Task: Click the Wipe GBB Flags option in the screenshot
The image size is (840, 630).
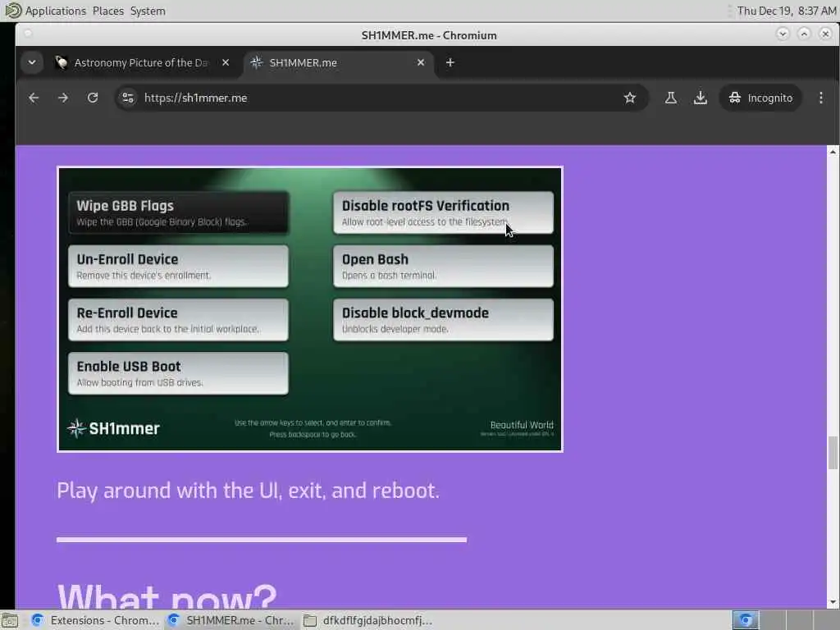Action: click(178, 212)
